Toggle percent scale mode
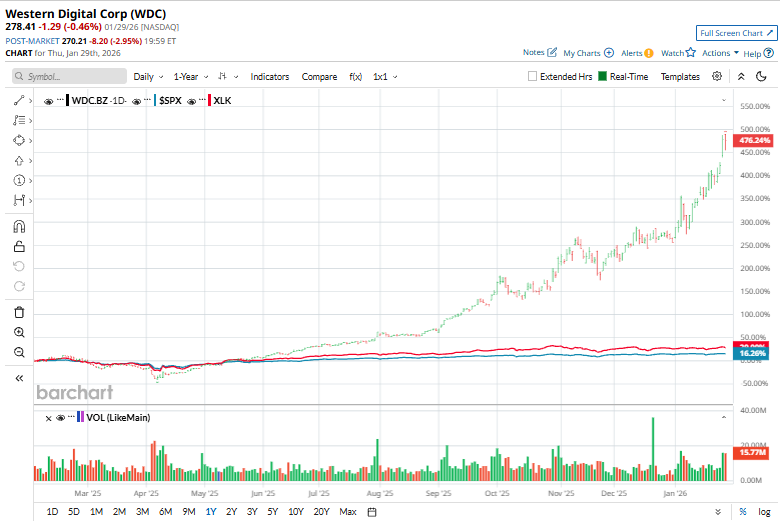780x526 pixels. tap(743, 512)
